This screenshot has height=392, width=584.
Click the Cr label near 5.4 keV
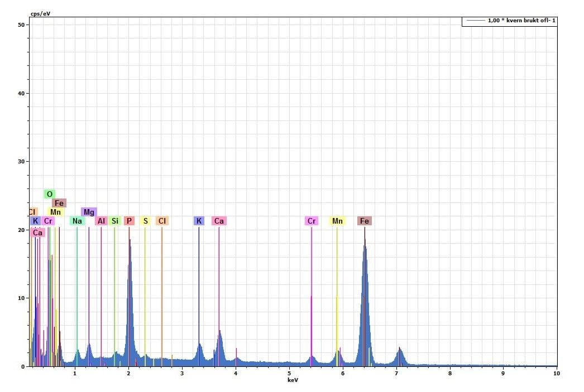click(x=312, y=221)
